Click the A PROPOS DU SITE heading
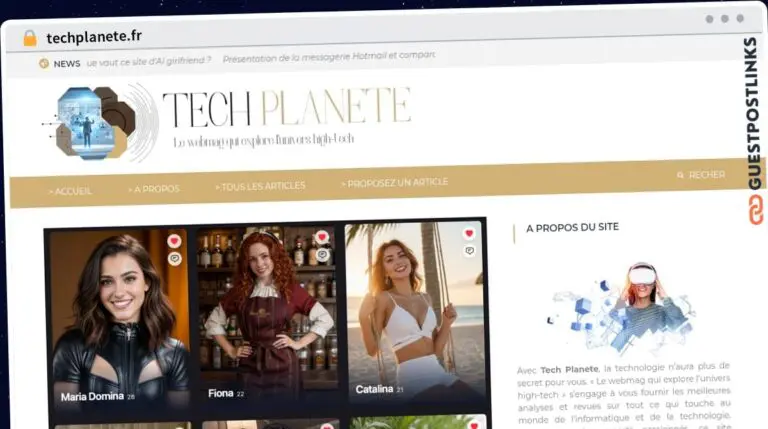This screenshot has height=429, width=768. click(x=572, y=228)
